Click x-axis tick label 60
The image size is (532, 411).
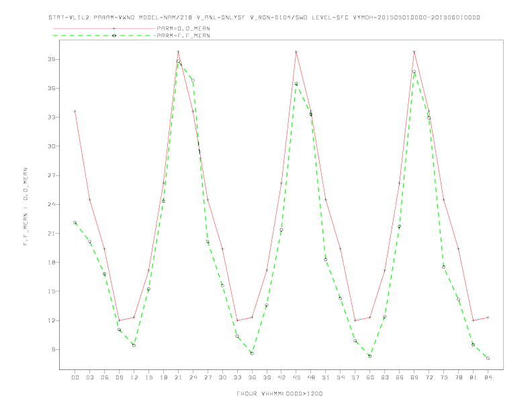pos(370,377)
